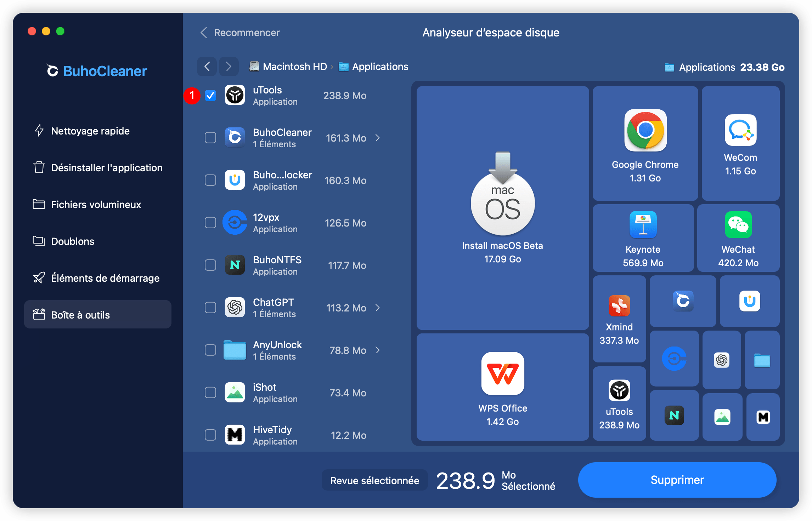
Task: Expand the AnyUnlock row chevron
Action: tap(378, 350)
